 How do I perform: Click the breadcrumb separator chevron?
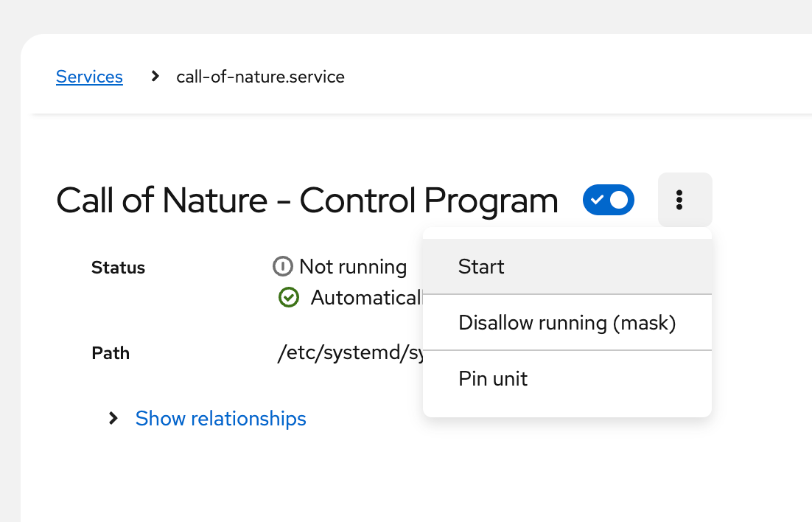(x=155, y=76)
